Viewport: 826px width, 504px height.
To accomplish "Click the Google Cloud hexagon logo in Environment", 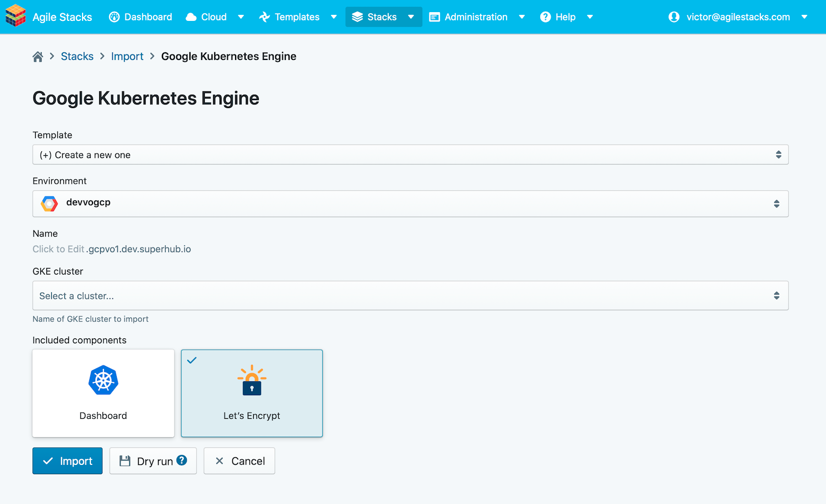I will [50, 204].
